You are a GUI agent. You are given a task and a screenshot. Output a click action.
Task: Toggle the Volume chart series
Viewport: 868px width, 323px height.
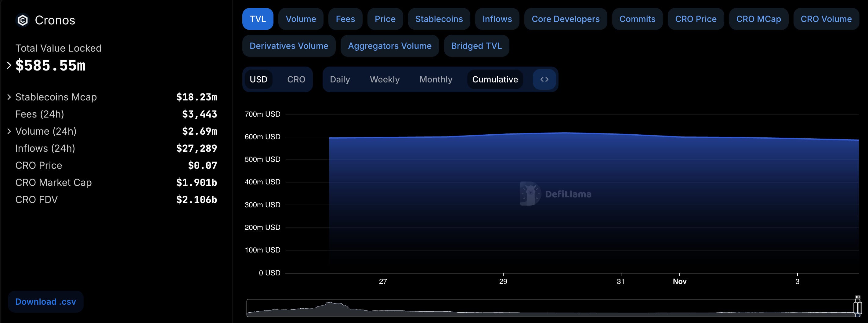pos(301,19)
